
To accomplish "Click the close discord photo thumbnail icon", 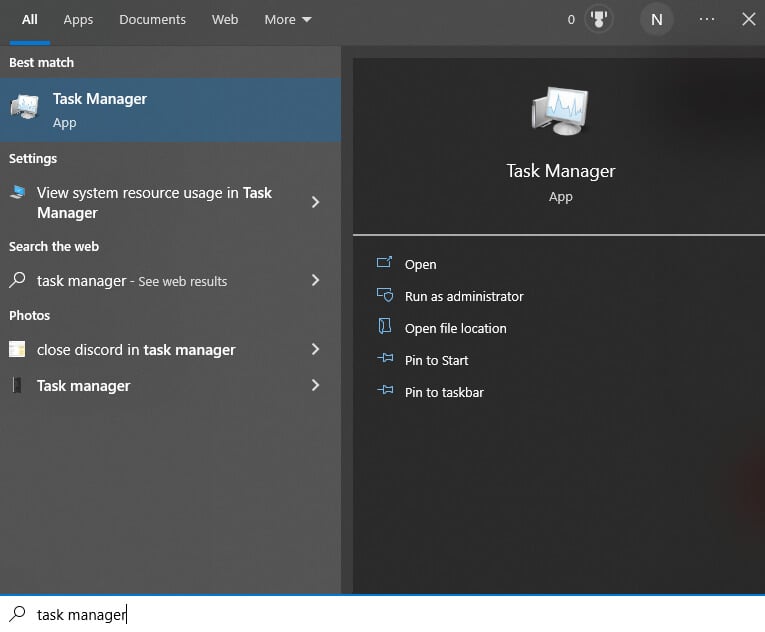I will [17, 350].
